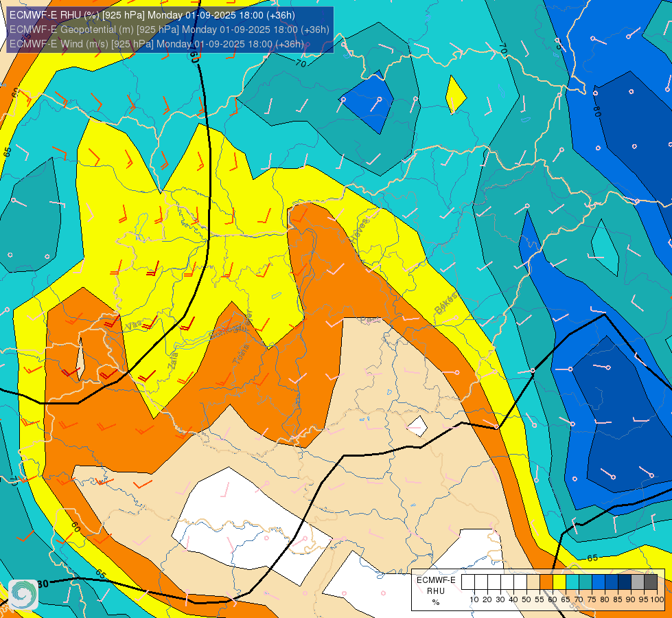Click the bold 80 contour label beside the logo
Image resolution: width=672 pixels, height=618 pixels.
pos(43,583)
